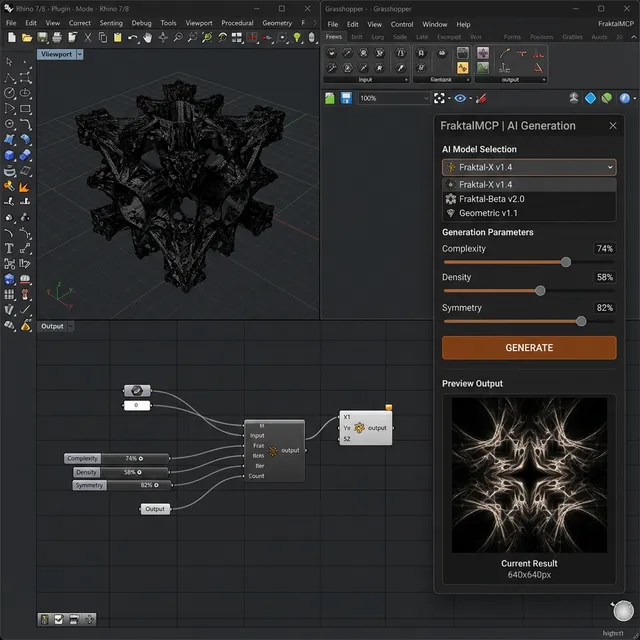The height and width of the screenshot is (640, 640).
Task: Click the Symmetry number slider node on canvas
Action: pos(122,485)
